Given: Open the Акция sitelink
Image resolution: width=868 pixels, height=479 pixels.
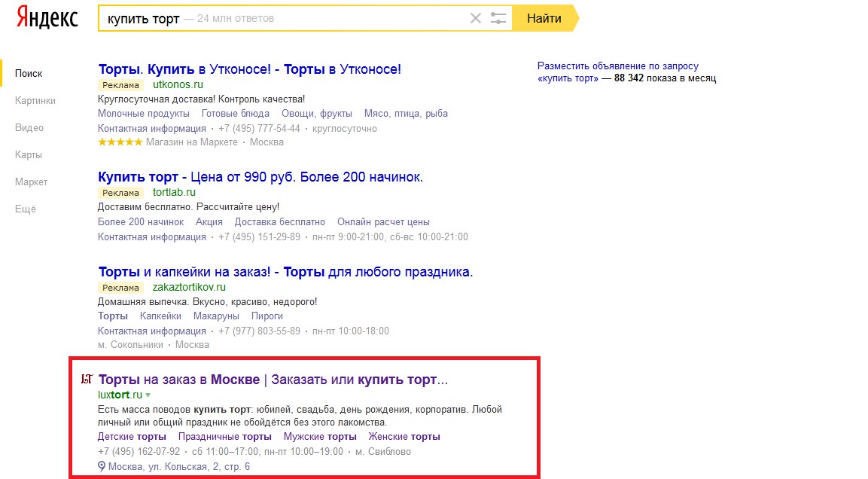Looking at the screenshot, I should click(x=209, y=222).
